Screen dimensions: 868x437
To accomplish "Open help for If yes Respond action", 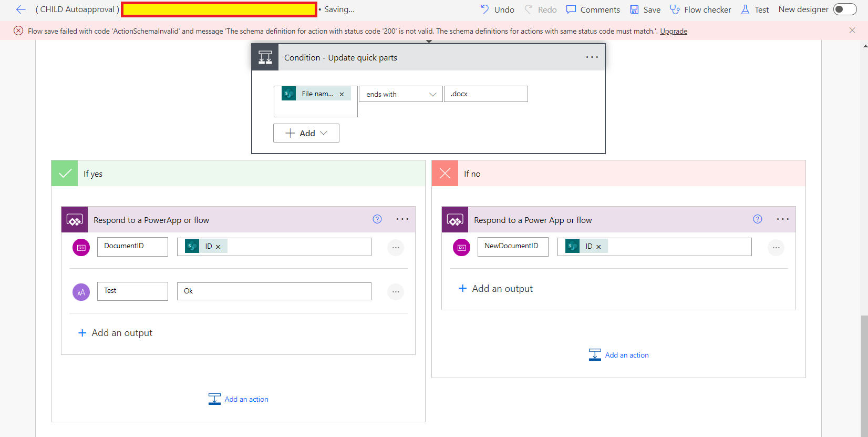I will point(377,219).
